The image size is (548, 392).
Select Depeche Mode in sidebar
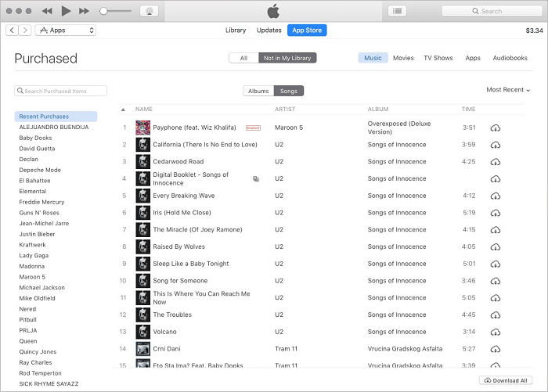click(x=40, y=170)
